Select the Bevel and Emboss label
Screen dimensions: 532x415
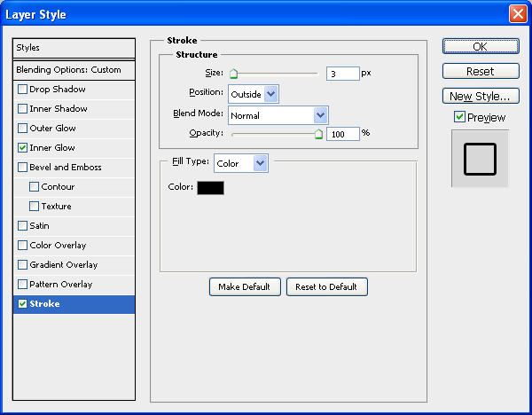click(66, 168)
